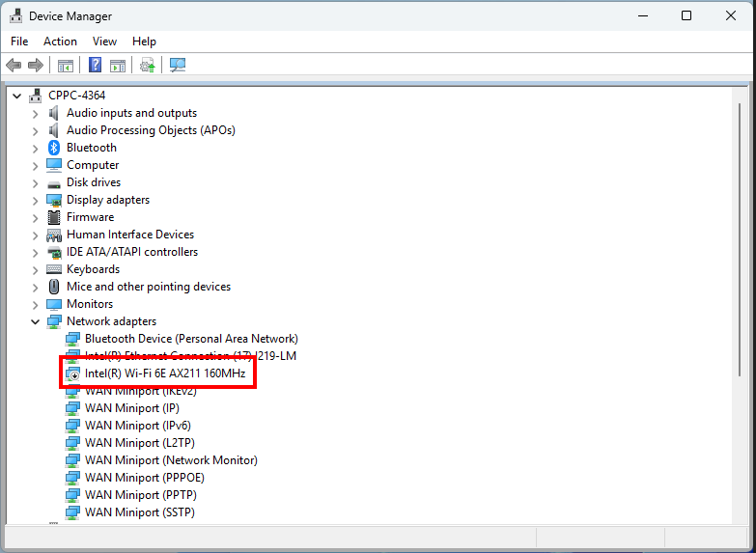Expand the Firmware category

35,218
